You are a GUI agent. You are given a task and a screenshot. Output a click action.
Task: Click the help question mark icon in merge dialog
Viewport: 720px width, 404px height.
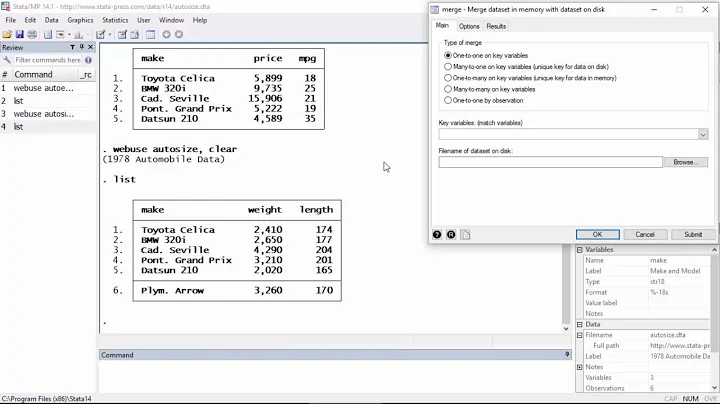pyautogui.click(x=437, y=235)
